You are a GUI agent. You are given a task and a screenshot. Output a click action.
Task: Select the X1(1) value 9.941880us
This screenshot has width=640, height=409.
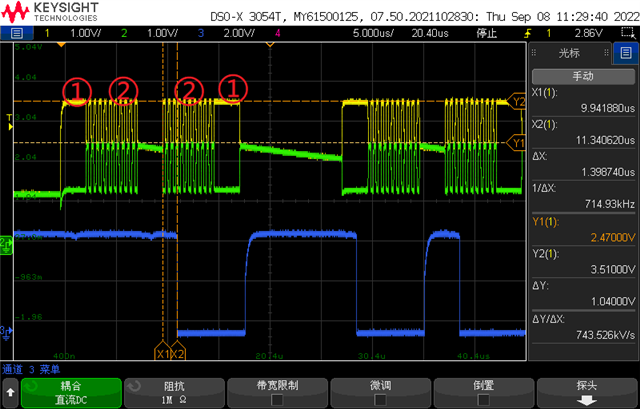tap(608, 108)
